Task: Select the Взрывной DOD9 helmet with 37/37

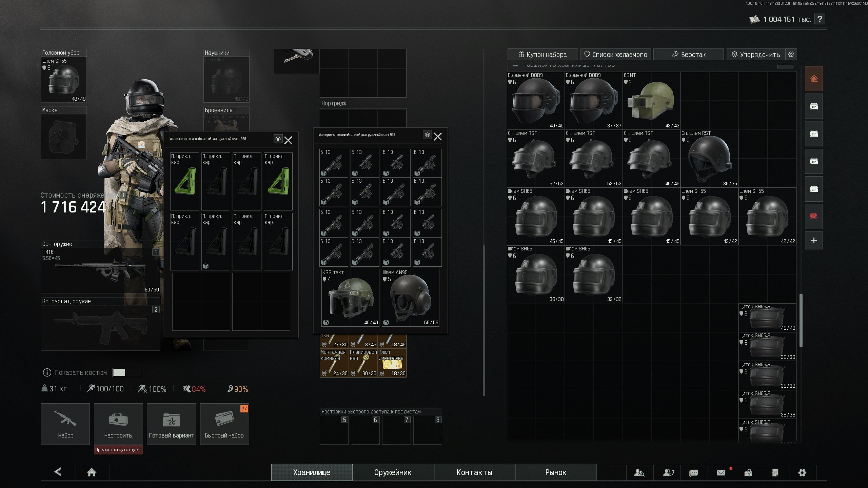Action: [x=594, y=101]
